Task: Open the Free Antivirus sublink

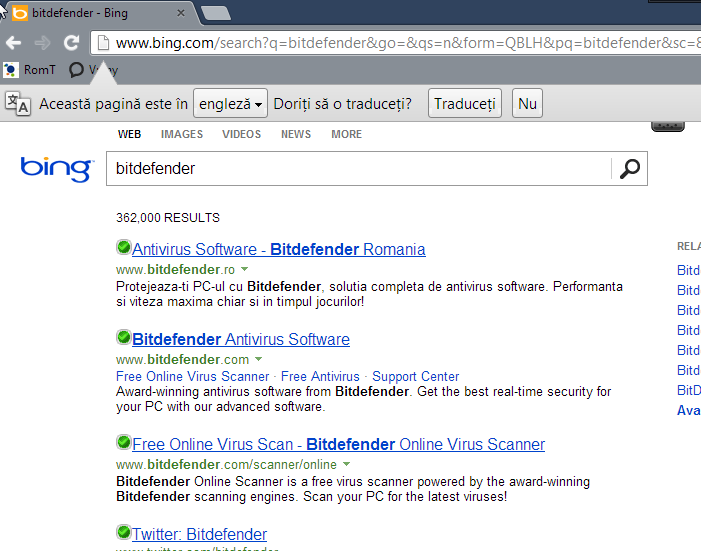Action: coord(320,376)
